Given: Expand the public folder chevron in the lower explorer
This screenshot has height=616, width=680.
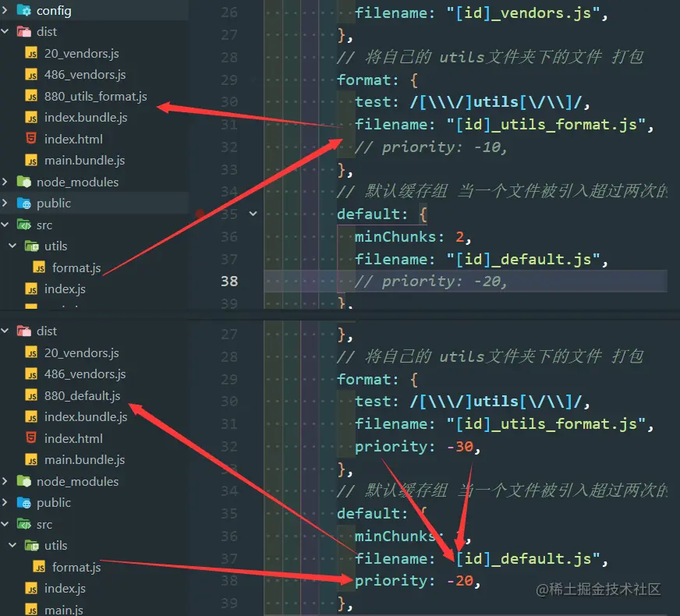Looking at the screenshot, I should [5, 502].
